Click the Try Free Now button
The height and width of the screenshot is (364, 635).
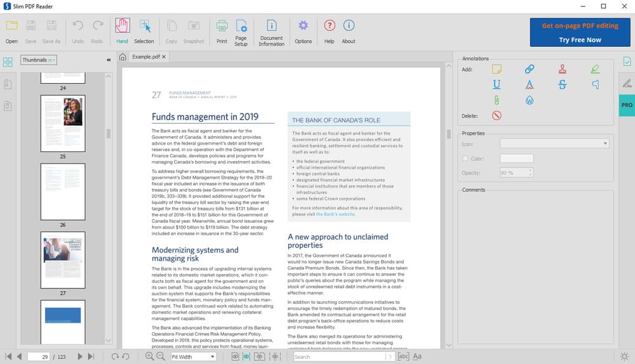[x=580, y=39]
